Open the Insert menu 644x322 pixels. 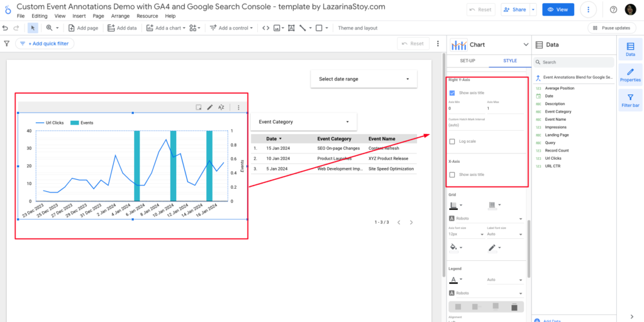79,16
